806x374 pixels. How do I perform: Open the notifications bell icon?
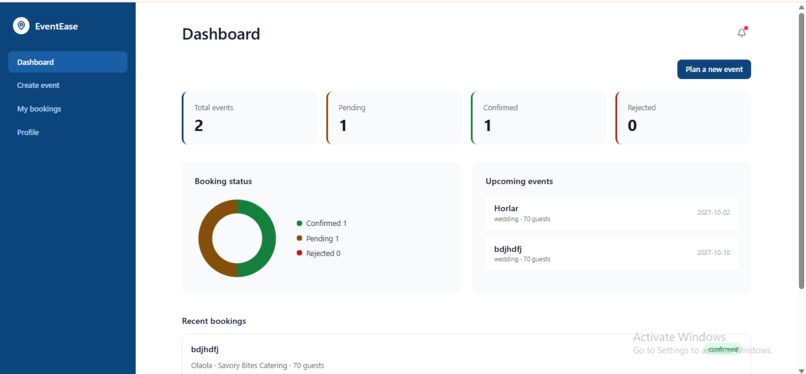click(742, 33)
